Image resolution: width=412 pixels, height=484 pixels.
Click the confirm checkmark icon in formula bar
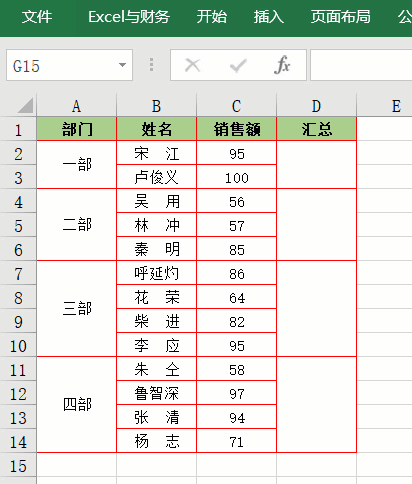pos(238,65)
